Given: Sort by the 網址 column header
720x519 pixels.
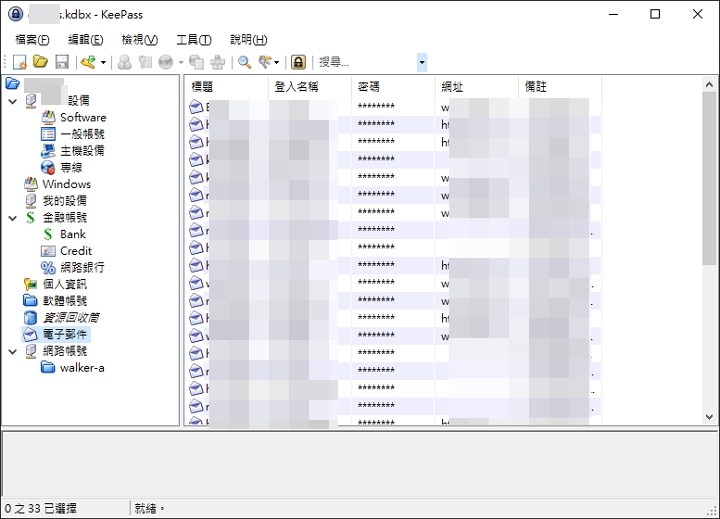Looking at the screenshot, I should (x=477, y=86).
